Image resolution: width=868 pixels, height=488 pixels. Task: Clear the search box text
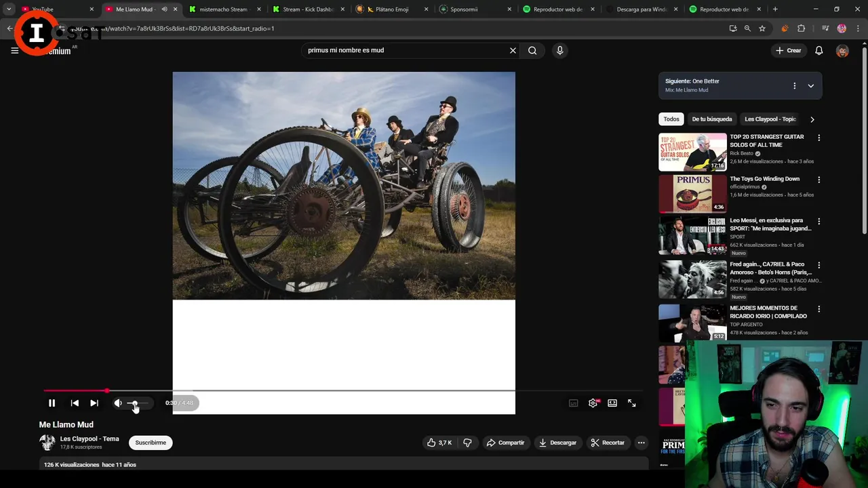tap(513, 50)
